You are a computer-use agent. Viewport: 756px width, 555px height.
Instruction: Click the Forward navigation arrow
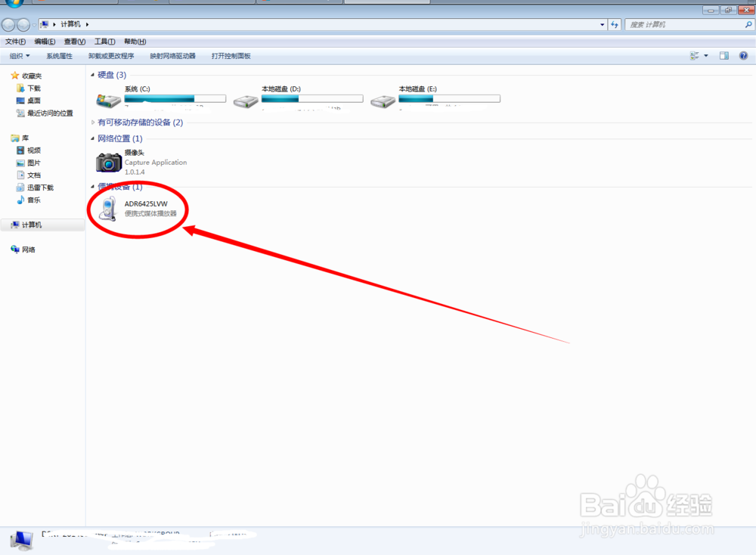point(23,25)
